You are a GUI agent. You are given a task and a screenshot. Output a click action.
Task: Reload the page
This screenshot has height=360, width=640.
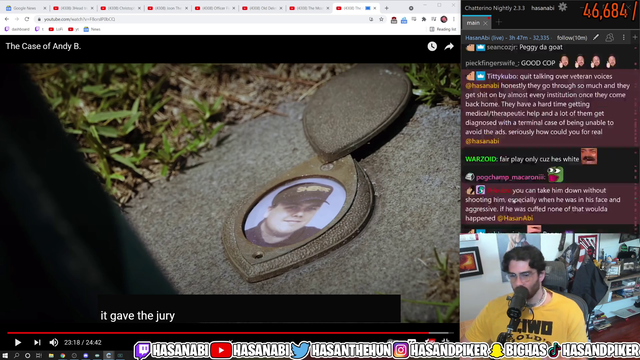[x=27, y=19]
